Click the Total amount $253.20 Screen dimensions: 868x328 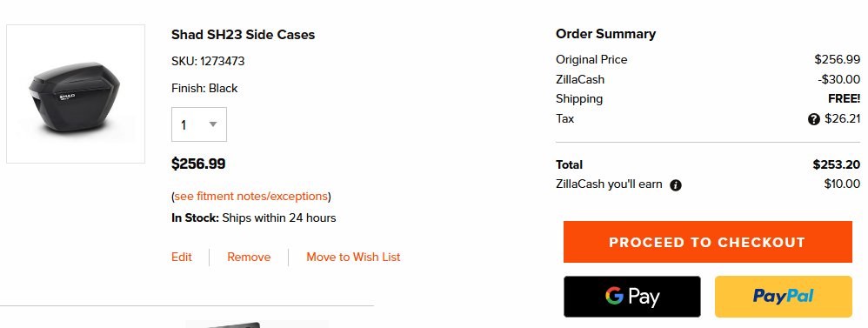point(837,164)
